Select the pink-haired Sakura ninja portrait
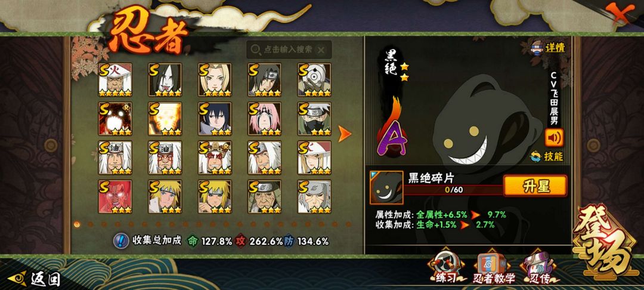The height and width of the screenshot is (290, 644). (x=265, y=119)
